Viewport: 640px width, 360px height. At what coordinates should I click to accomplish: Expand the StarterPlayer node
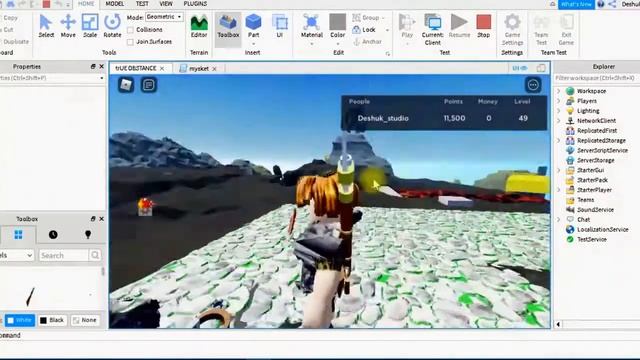(559, 190)
